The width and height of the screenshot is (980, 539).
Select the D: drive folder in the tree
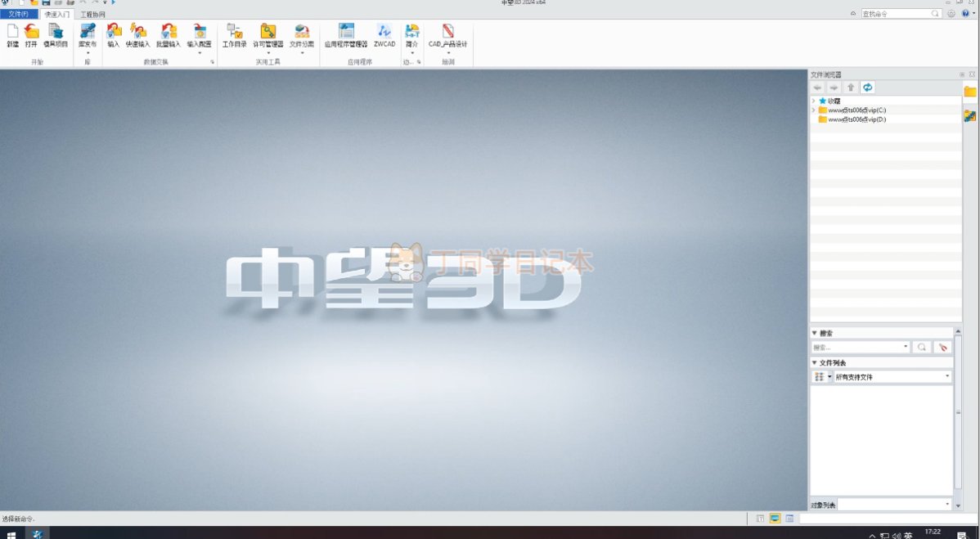pos(856,119)
